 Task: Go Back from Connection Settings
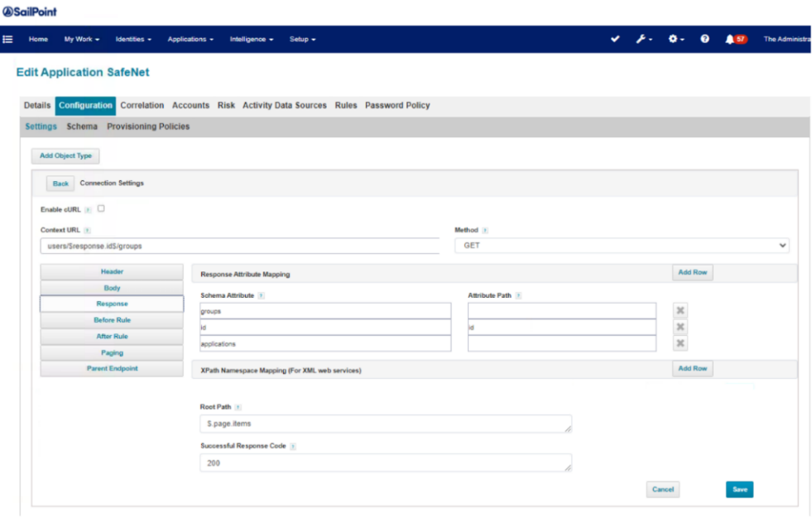[x=60, y=184]
